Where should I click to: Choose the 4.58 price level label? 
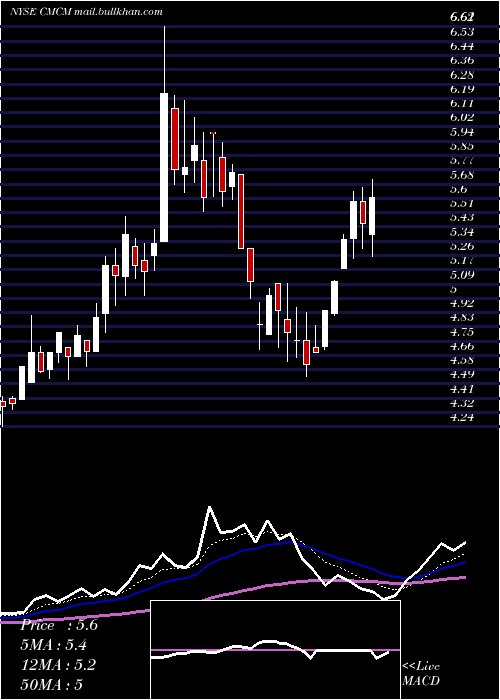coord(462,360)
